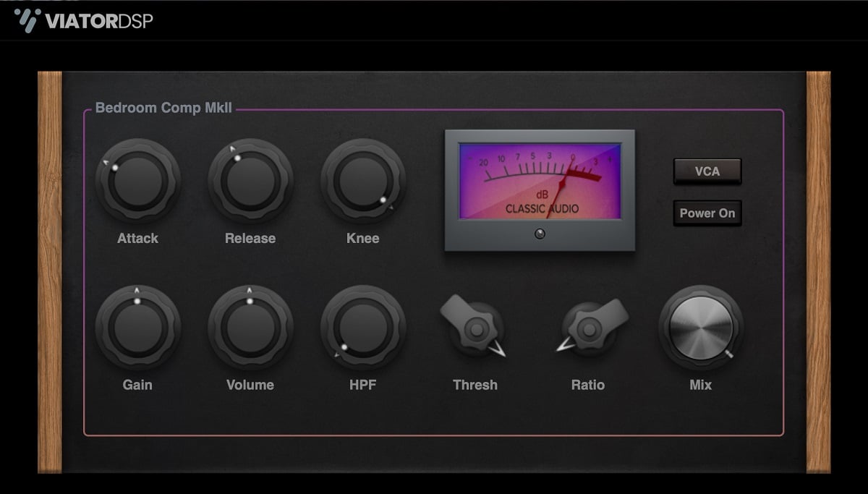Click the Volume knob
Screen dimensions: 868x494
(x=250, y=328)
